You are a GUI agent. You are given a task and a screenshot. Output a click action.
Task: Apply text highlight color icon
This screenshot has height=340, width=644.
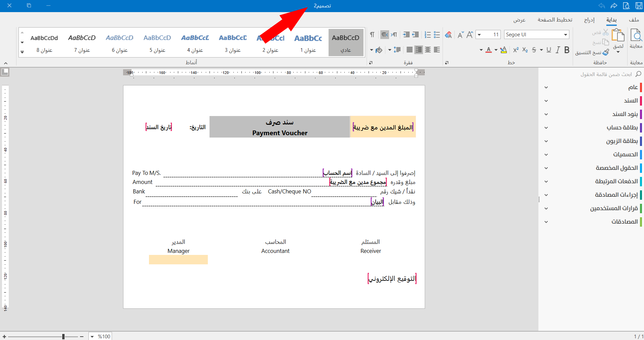[x=503, y=50]
